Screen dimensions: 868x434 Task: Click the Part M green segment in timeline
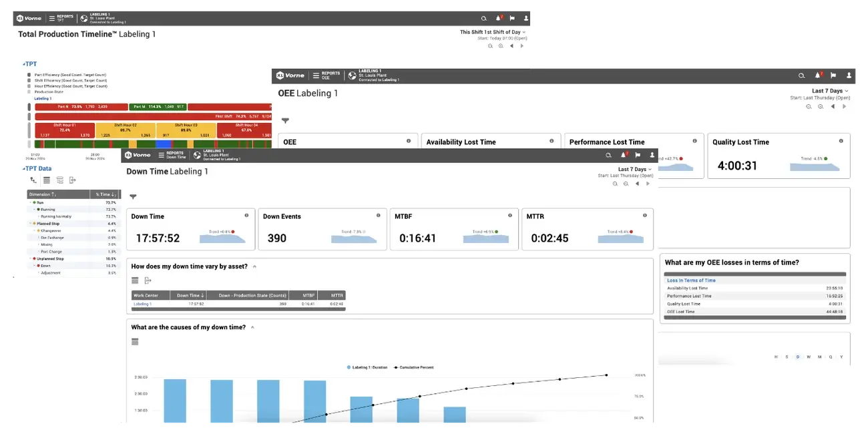click(158, 107)
